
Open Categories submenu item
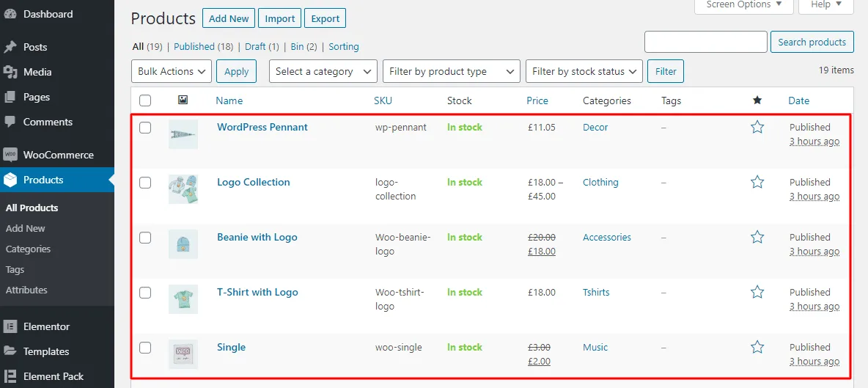(x=29, y=249)
